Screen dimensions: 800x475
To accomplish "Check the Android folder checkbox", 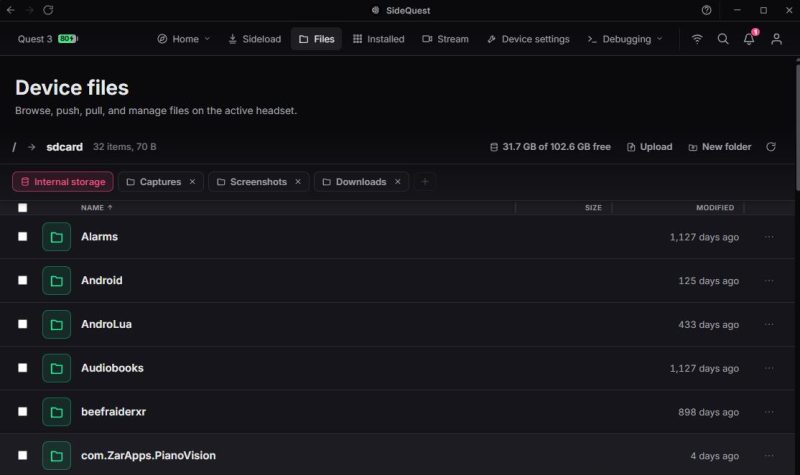I will (22, 280).
